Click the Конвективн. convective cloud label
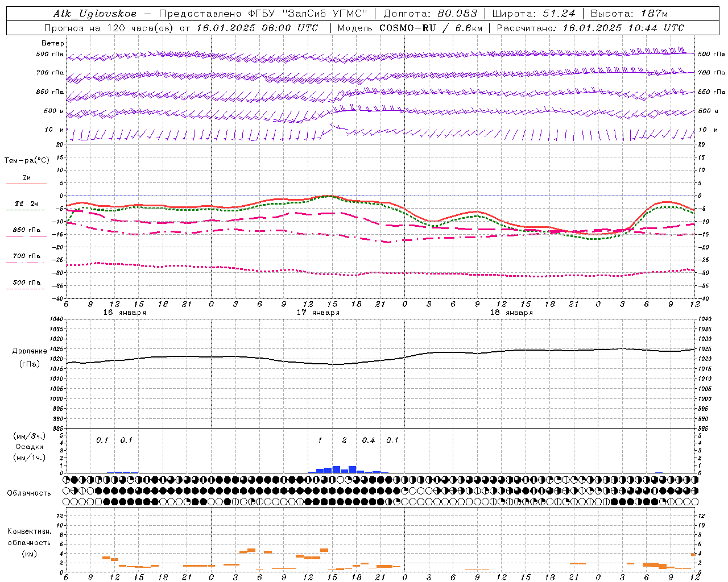This screenshot has height=582, width=728. 29,531
